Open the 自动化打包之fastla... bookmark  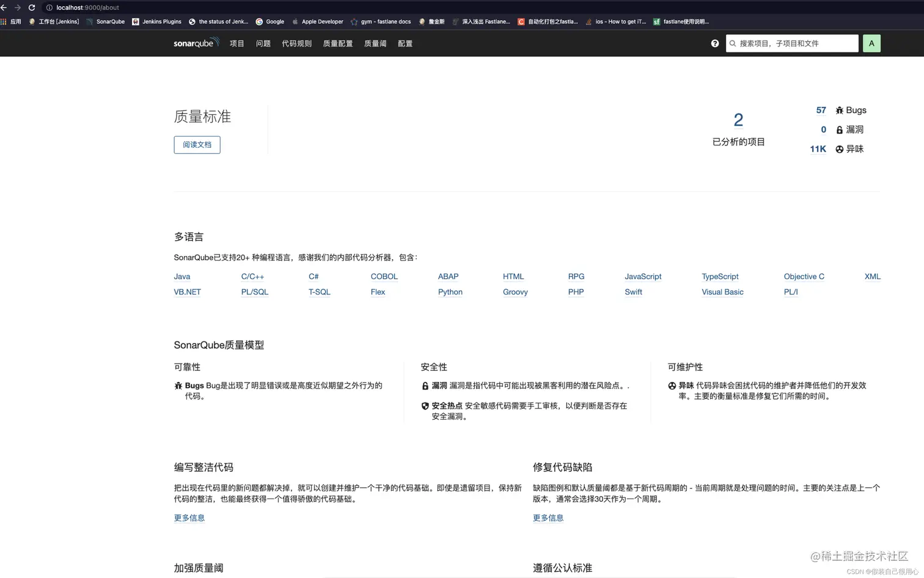point(548,21)
